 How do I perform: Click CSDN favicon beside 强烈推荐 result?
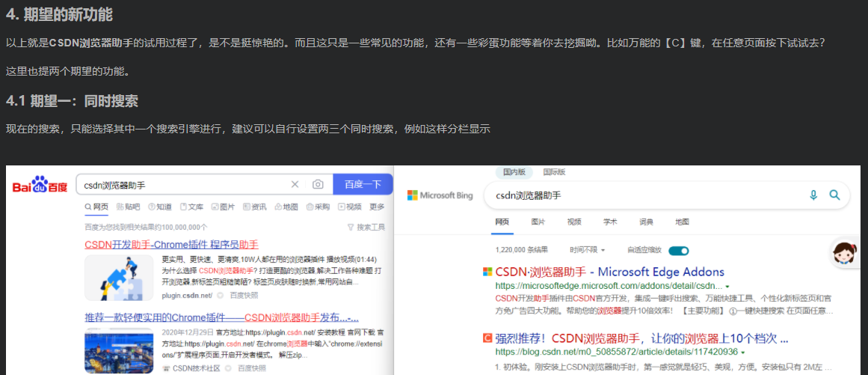click(x=487, y=338)
